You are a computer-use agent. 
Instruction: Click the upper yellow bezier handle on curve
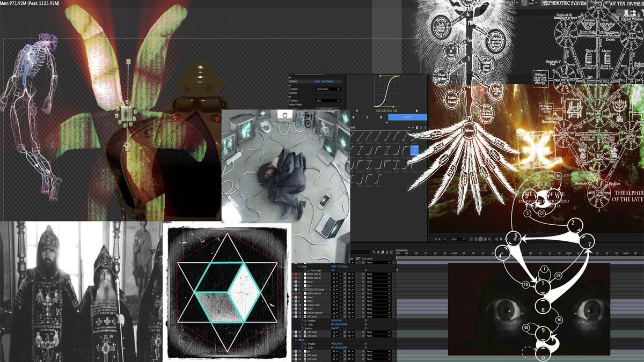[380, 76]
